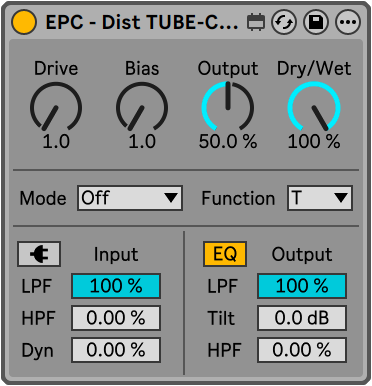Click the Dry/Wet knob
Viewport: 372px width, 386px height.
(x=314, y=107)
